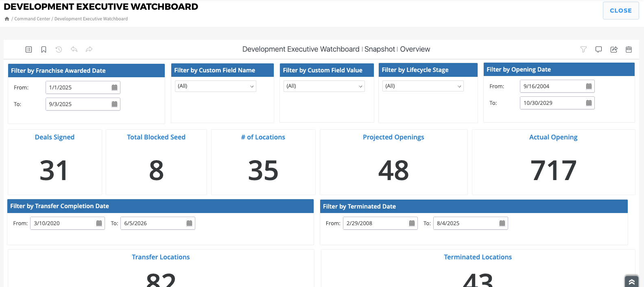The image size is (644, 287).
Task: Expand Filter by Custom Field Name dropdown
Action: coord(215,86)
